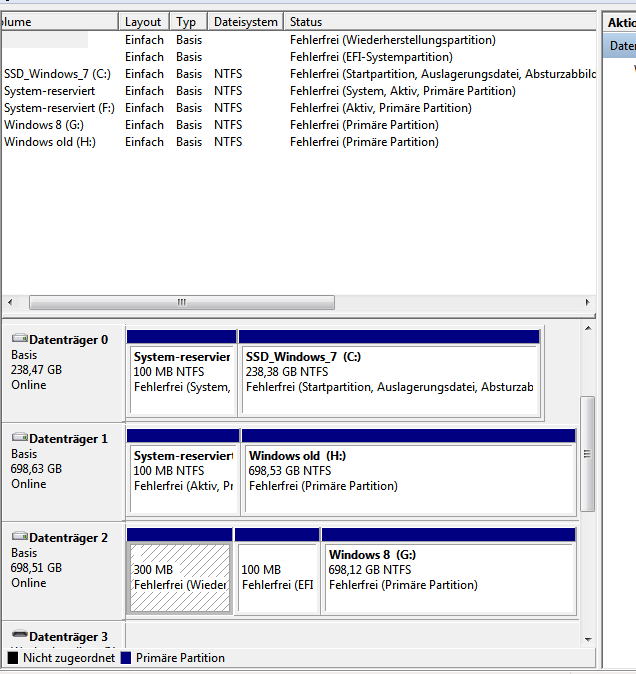636x674 pixels.
Task: Click the Primäre Partition legend label
Action: (x=180, y=658)
